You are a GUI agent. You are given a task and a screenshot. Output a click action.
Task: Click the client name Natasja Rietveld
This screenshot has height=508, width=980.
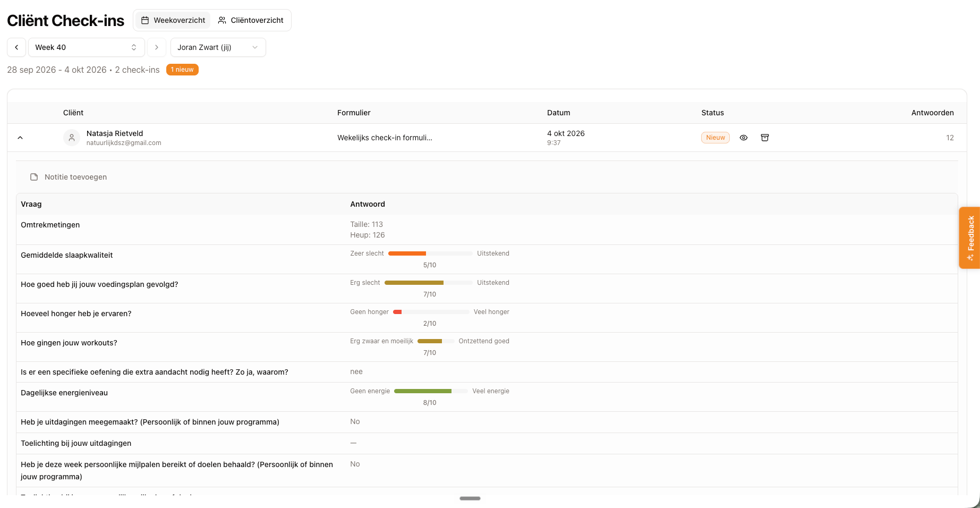click(115, 133)
